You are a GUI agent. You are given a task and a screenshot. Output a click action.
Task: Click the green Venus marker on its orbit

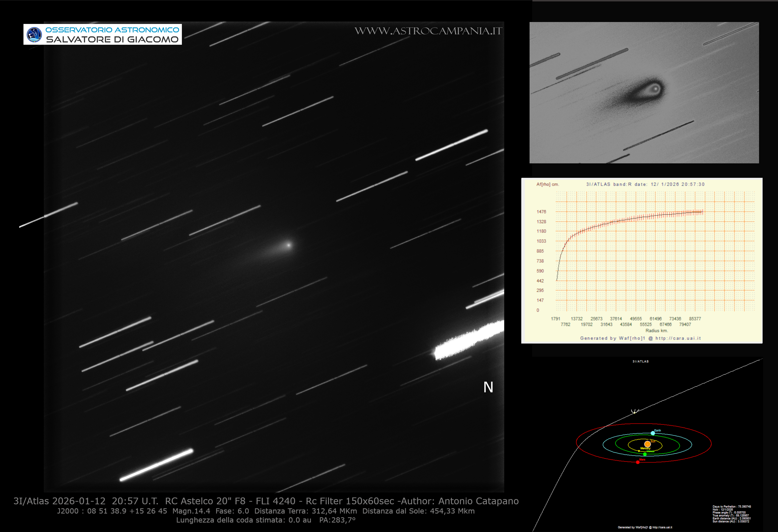[x=645, y=454]
